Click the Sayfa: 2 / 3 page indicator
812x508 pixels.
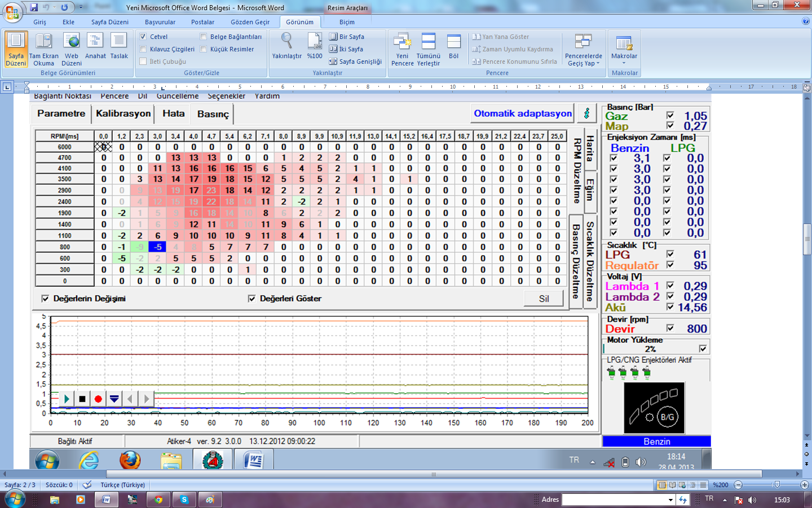(20, 485)
